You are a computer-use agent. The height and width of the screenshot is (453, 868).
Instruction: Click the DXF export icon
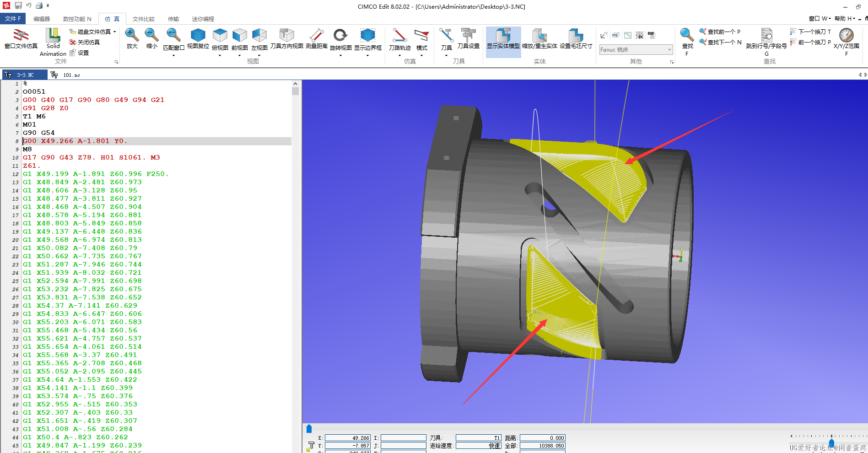651,35
